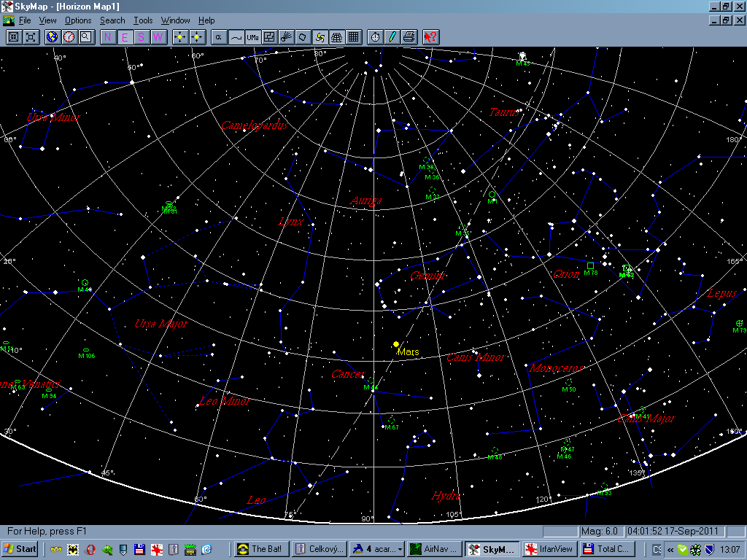Toggle constellation lines display
This screenshot has width=747, height=560.
(x=236, y=37)
